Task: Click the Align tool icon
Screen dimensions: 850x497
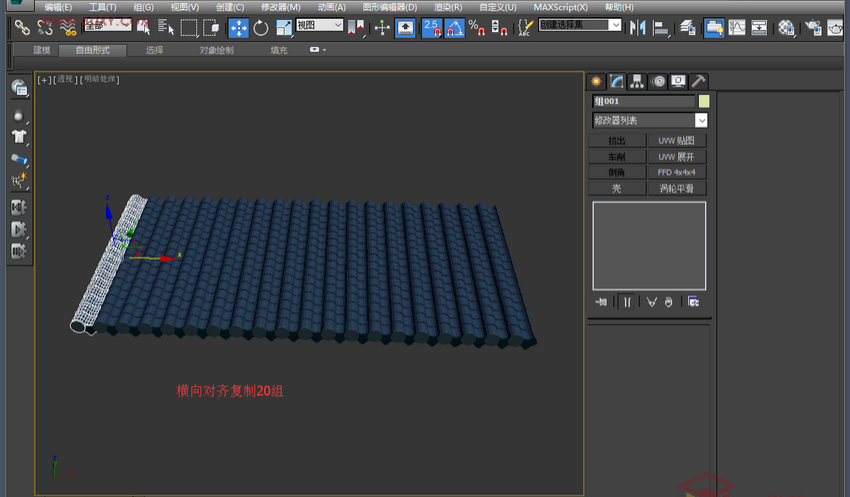Action: point(660,28)
